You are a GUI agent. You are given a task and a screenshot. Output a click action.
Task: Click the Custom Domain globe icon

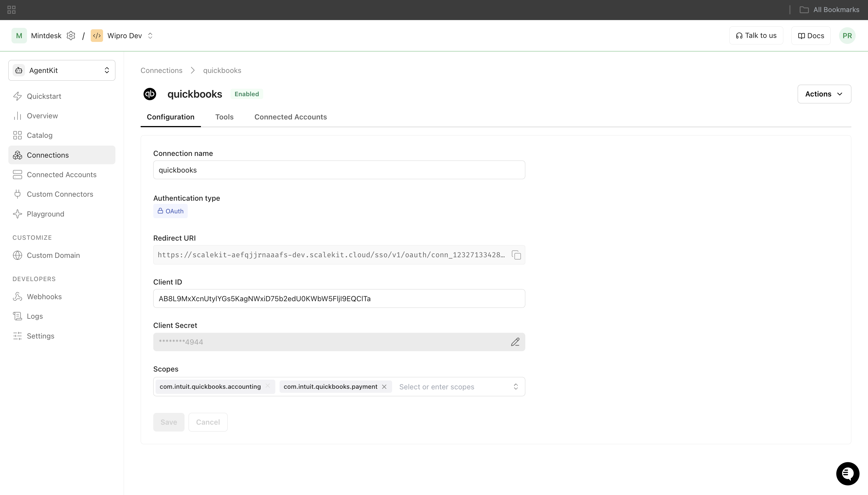coord(17,255)
